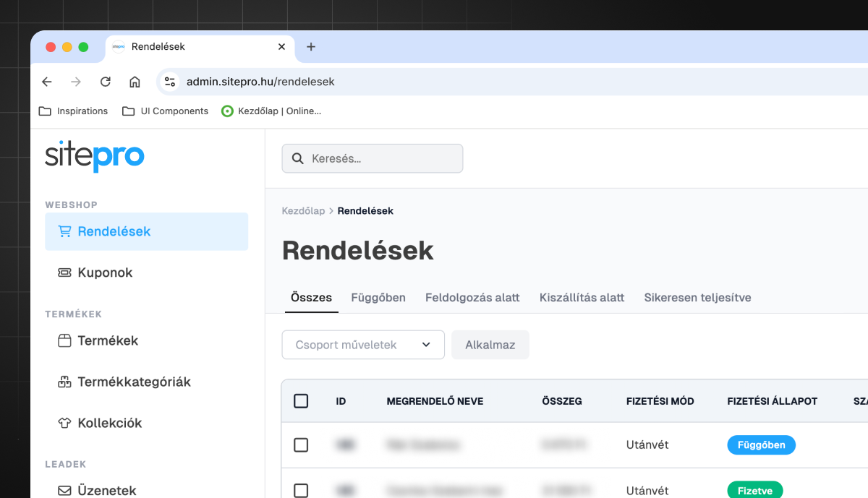The height and width of the screenshot is (498, 868).
Task: Click the Kuponok coupon icon
Action: (x=64, y=272)
